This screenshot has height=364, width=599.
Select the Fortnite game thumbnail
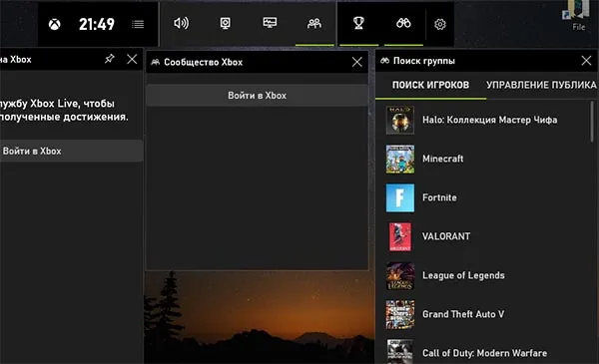[400, 198]
